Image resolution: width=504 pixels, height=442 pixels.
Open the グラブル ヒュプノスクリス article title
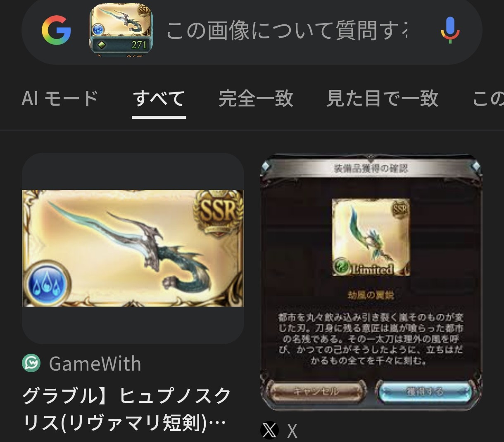point(126,409)
